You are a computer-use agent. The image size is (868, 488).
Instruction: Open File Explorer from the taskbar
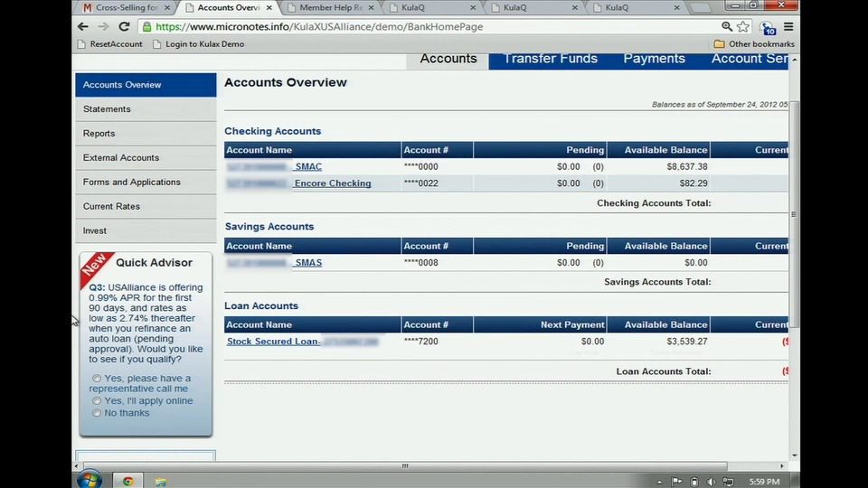tap(161, 482)
